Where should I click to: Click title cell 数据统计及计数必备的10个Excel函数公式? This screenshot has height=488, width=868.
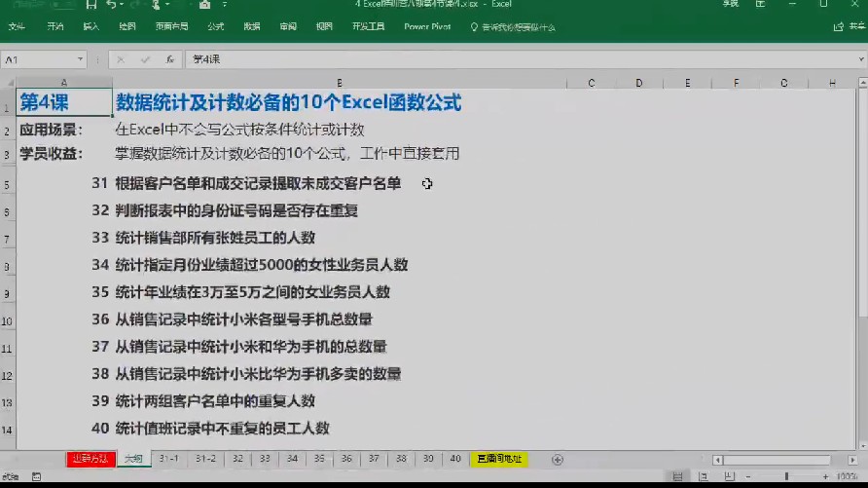point(288,102)
